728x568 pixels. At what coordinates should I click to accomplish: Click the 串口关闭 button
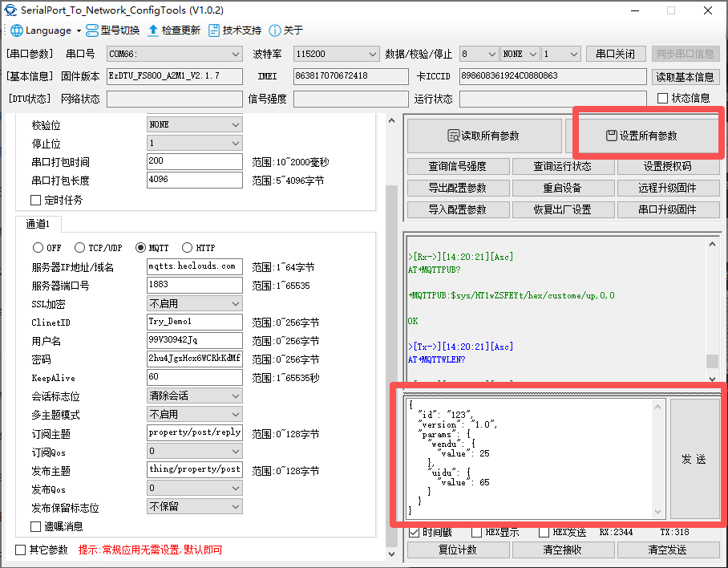[616, 54]
